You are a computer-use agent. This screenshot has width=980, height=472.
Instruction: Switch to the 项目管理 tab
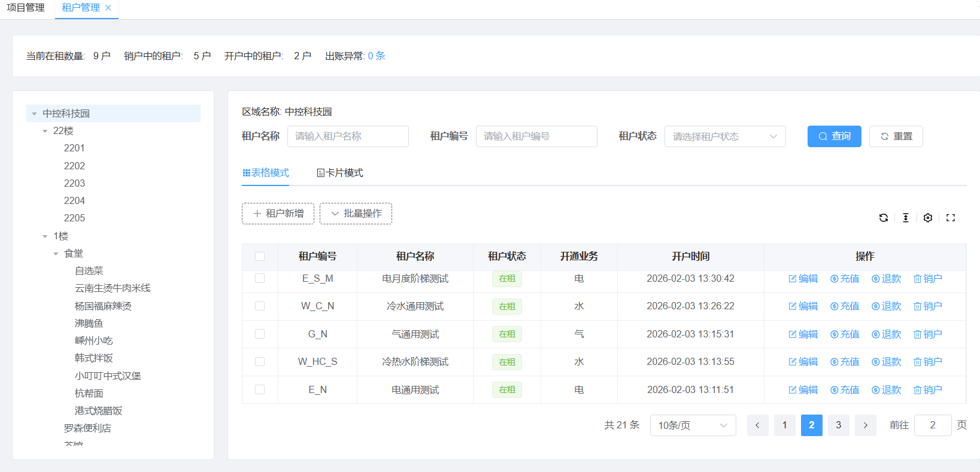pos(26,8)
